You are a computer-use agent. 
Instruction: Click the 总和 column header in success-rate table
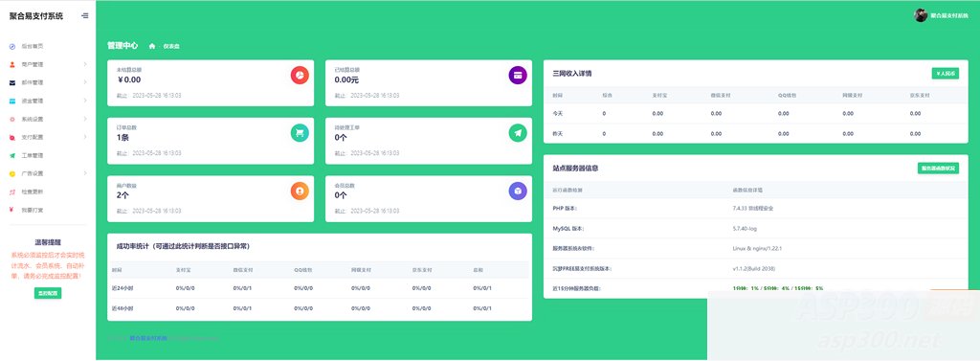(x=479, y=270)
